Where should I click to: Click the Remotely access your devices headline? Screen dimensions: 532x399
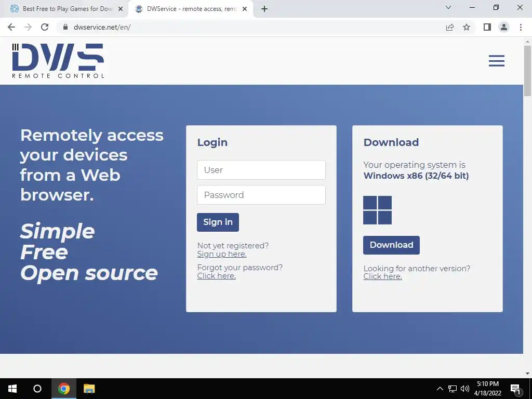click(91, 165)
